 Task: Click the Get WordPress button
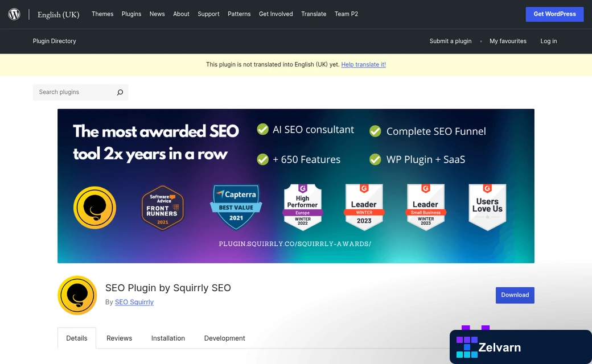[x=554, y=14]
